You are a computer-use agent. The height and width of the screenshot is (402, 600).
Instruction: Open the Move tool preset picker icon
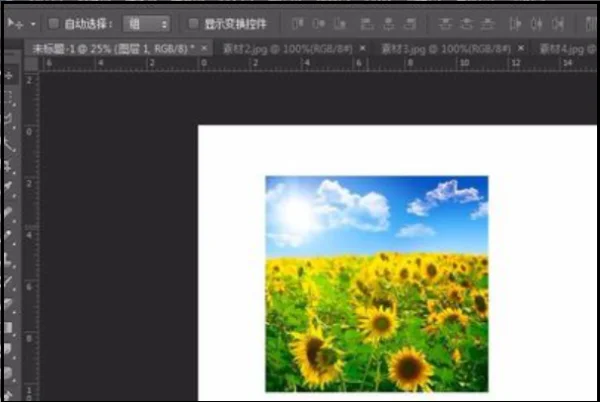tap(15, 24)
